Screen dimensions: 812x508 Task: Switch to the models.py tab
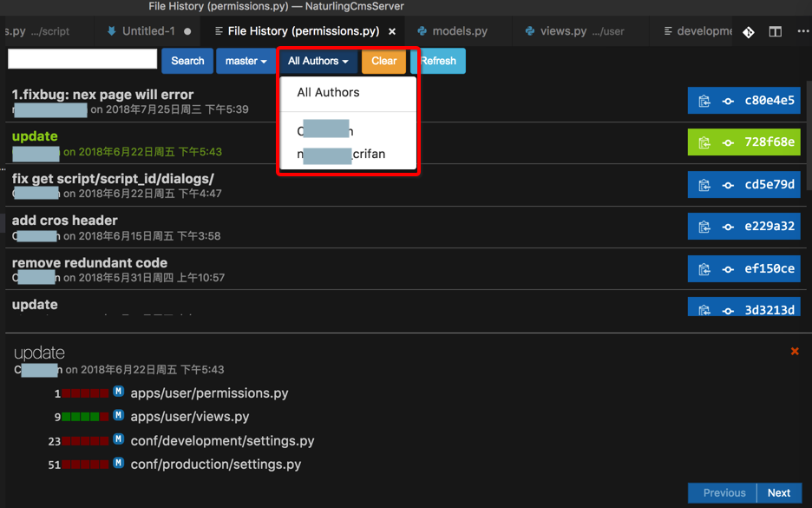[x=459, y=31]
